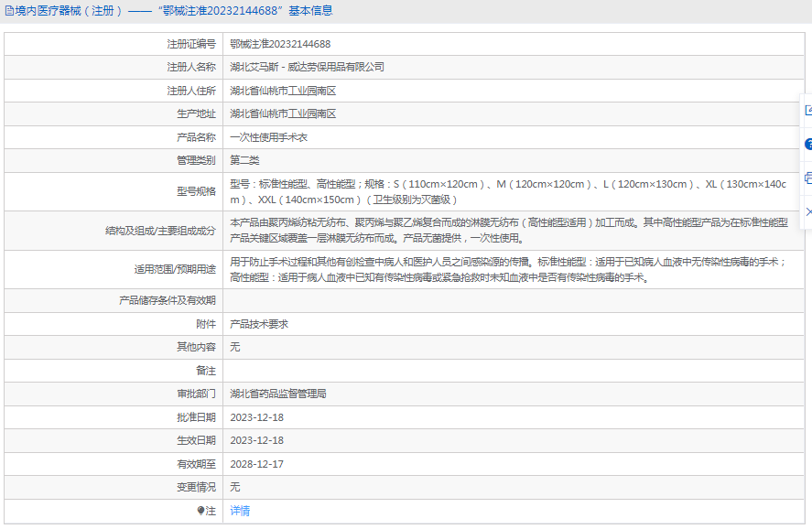Screen dimensions: 812x529
Task: Click the 有效期至 label
Action: pyautogui.click(x=196, y=464)
